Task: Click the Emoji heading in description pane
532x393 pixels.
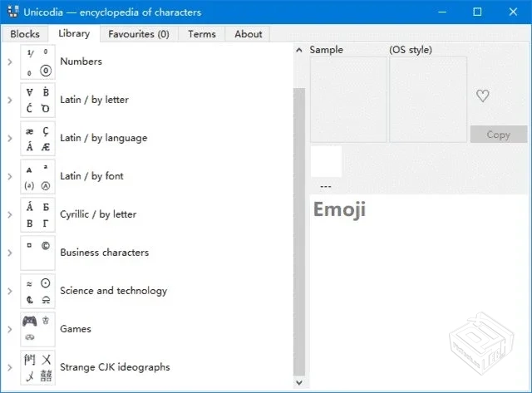Action: (x=339, y=210)
